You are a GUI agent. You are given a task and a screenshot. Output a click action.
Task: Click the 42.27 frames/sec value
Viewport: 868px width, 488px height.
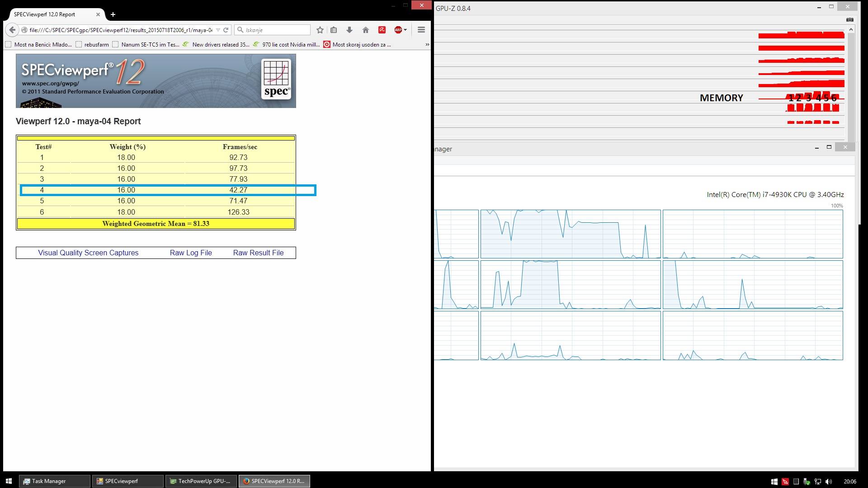238,190
